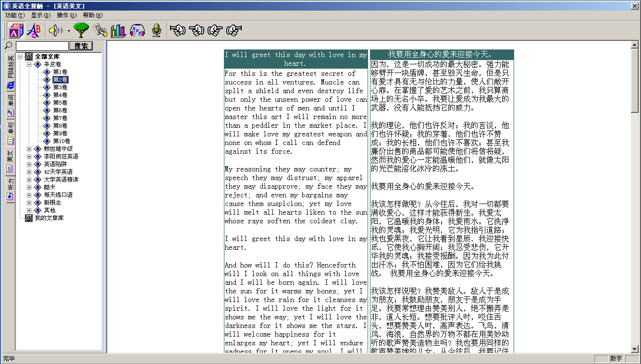Viewport: 641px width, 364px height.
Task: Open the 功能(T) menu
Action: (x=14, y=15)
